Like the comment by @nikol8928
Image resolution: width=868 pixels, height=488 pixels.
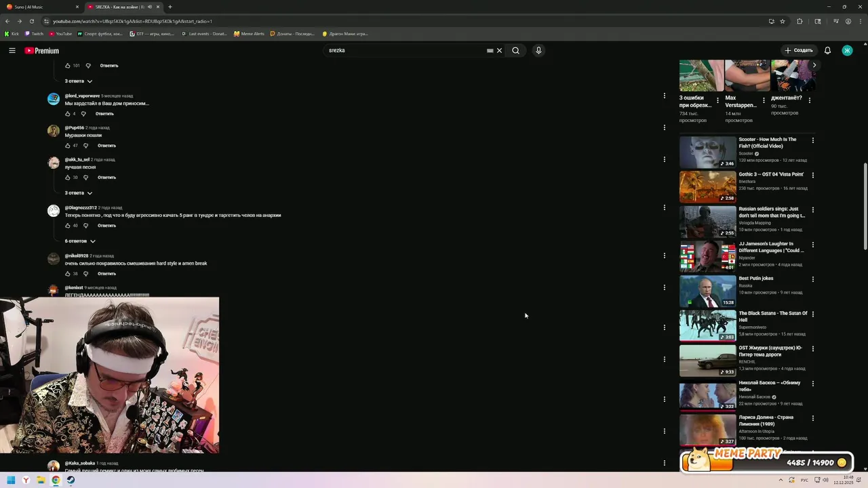pyautogui.click(x=68, y=274)
